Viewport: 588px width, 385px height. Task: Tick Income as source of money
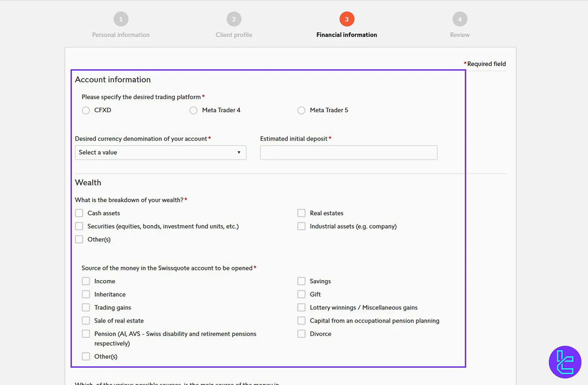86,281
